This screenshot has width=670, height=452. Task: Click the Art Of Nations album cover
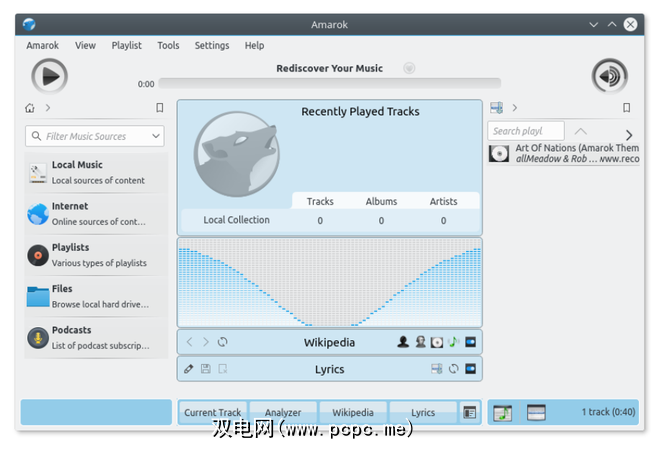(499, 154)
